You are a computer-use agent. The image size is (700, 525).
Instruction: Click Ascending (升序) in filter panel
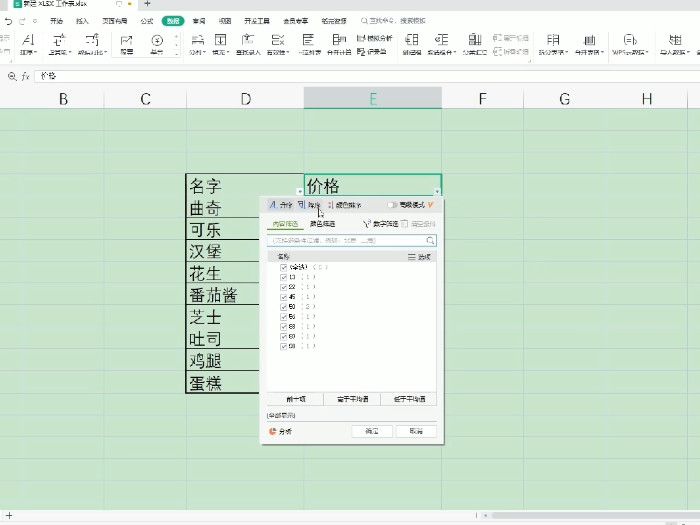(x=280, y=205)
